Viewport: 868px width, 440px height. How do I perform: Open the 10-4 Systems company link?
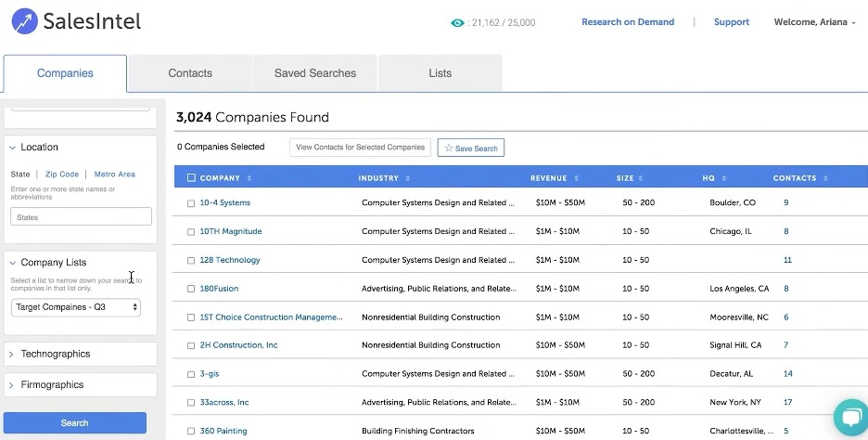[x=224, y=202]
